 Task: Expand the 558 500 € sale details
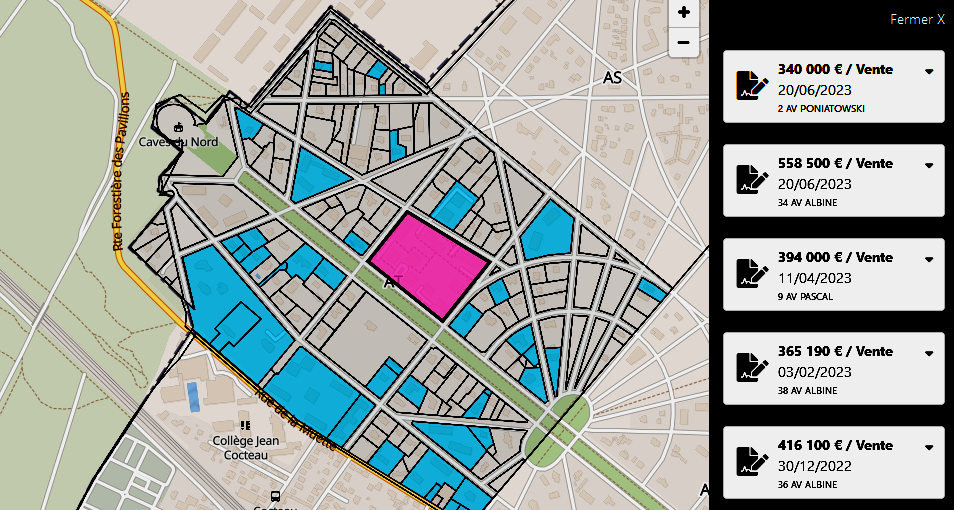click(929, 165)
